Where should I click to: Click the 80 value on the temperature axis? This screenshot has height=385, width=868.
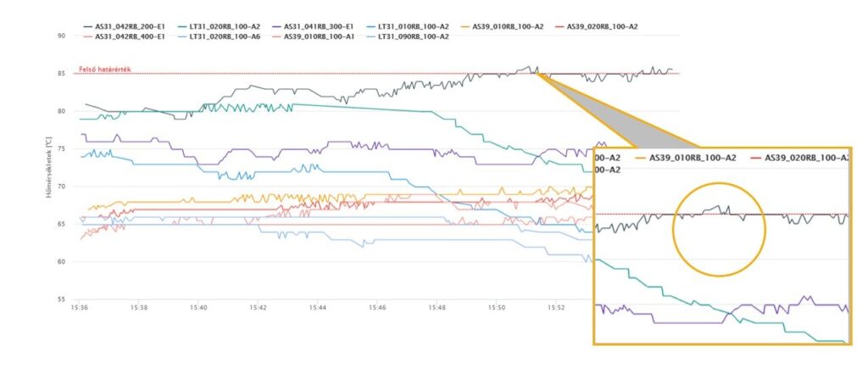tap(61, 111)
